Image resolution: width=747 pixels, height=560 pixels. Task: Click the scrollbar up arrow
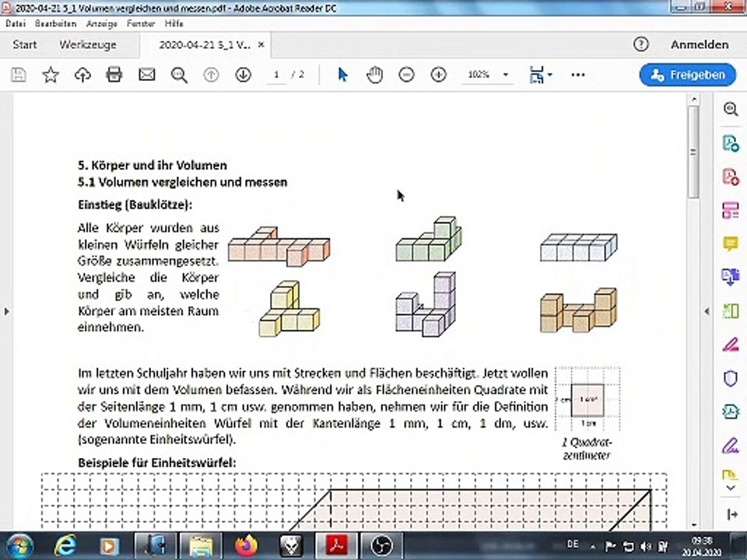click(x=693, y=100)
